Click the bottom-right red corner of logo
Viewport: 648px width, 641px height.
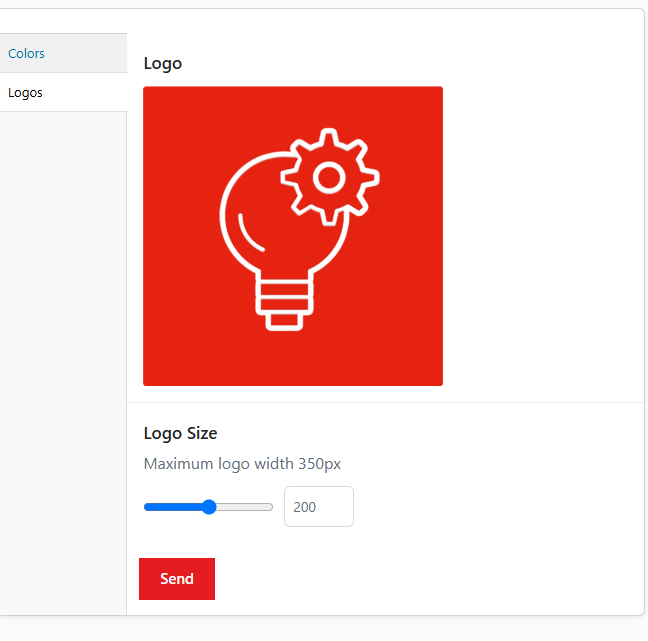434,377
